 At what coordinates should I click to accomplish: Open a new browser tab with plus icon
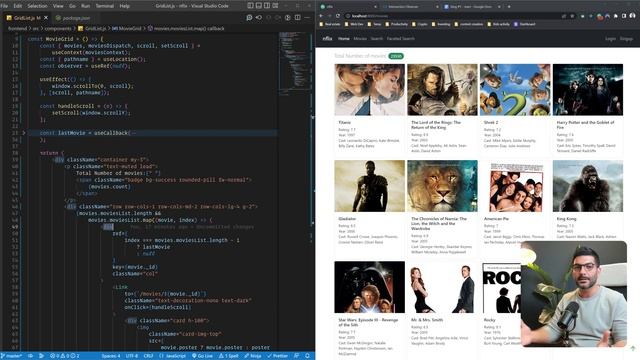(509, 7)
